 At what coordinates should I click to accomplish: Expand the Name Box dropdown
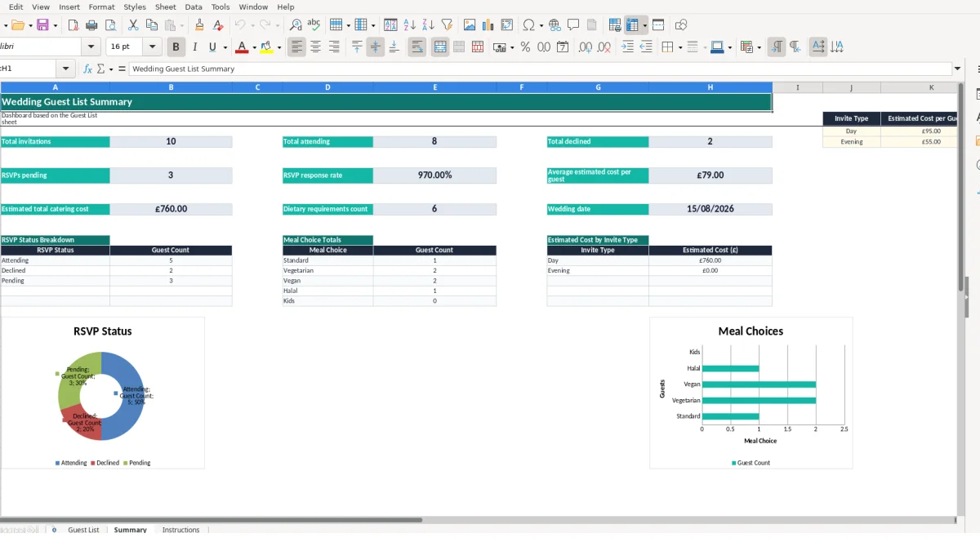tap(67, 69)
